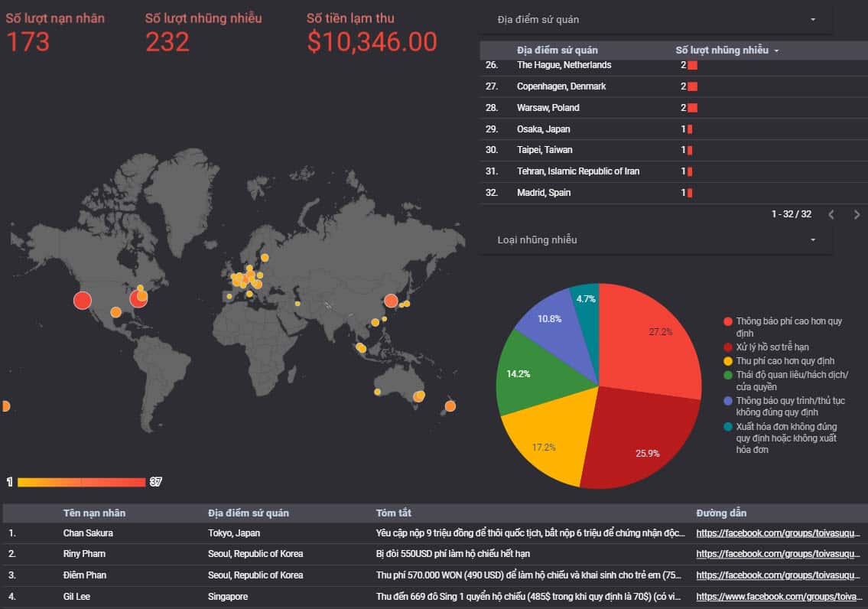Select the Warsaw, Poland table row
The image size is (868, 609).
click(548, 108)
